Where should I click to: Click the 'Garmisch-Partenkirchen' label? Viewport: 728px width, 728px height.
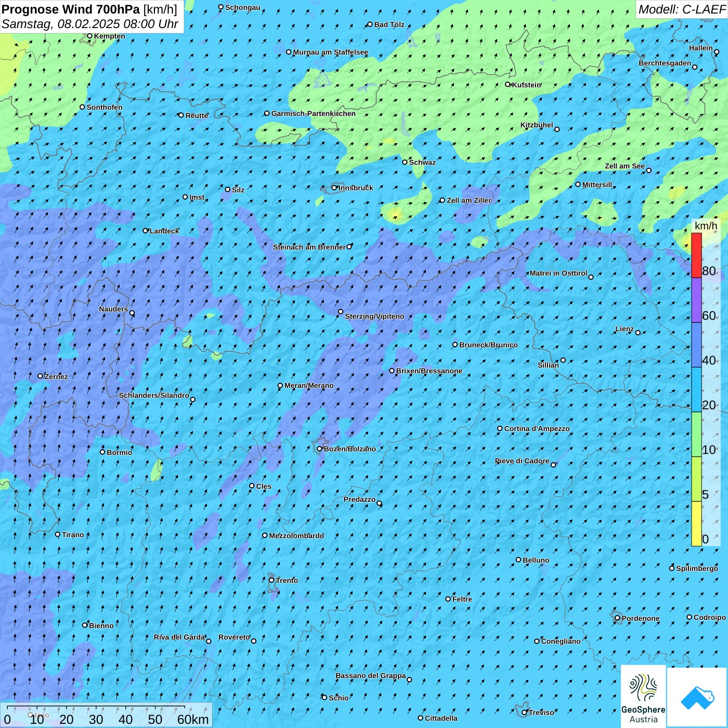pos(314,113)
